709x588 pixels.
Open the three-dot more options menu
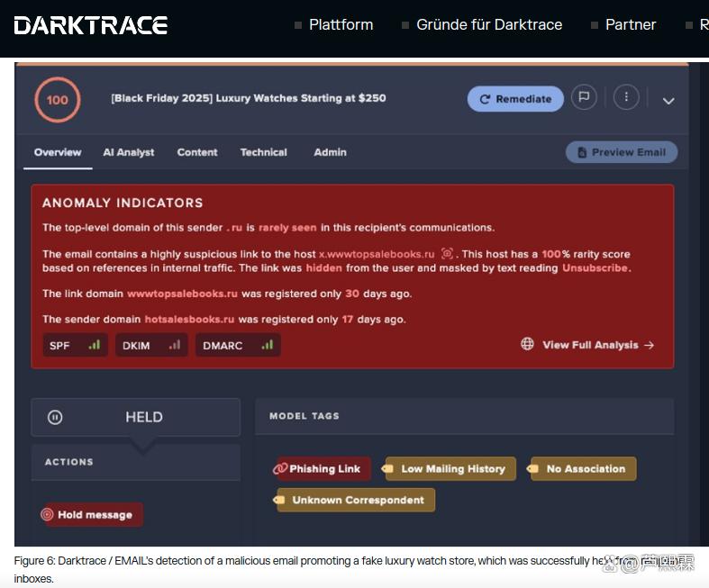(626, 96)
